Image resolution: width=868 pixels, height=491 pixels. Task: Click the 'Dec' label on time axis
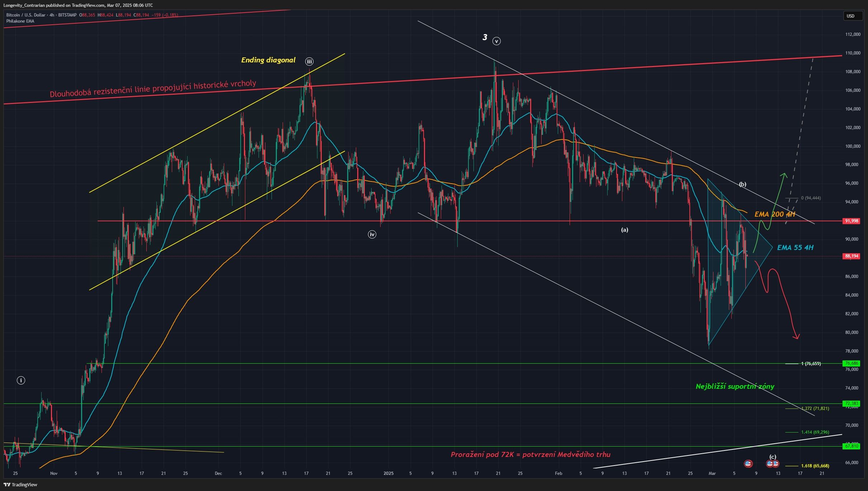pyautogui.click(x=218, y=473)
